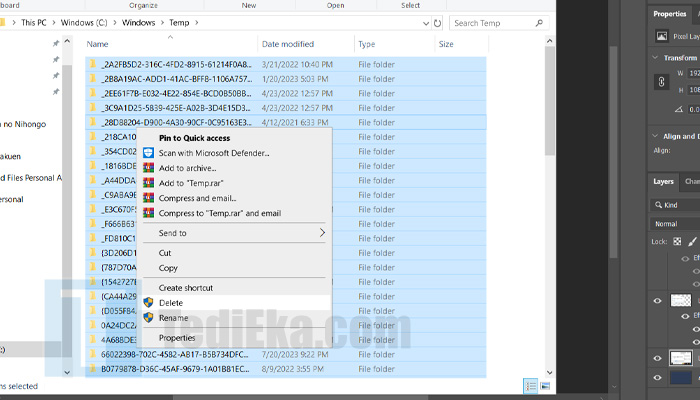Click the Add to archive WinRAR icon

(148, 168)
